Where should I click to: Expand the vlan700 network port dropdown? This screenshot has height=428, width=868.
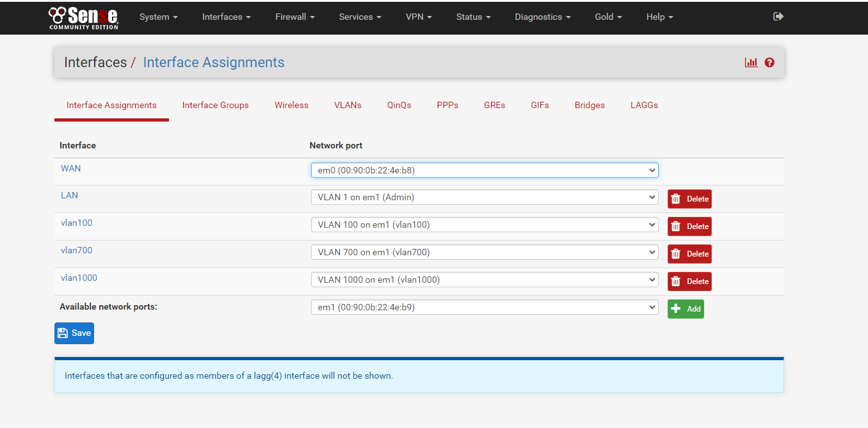tap(485, 252)
